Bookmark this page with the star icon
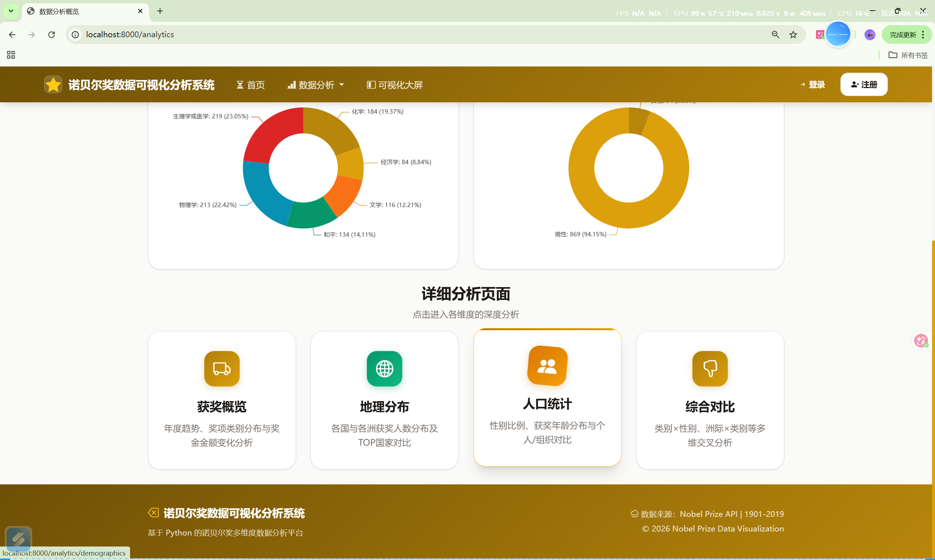935x560 pixels. [x=793, y=35]
